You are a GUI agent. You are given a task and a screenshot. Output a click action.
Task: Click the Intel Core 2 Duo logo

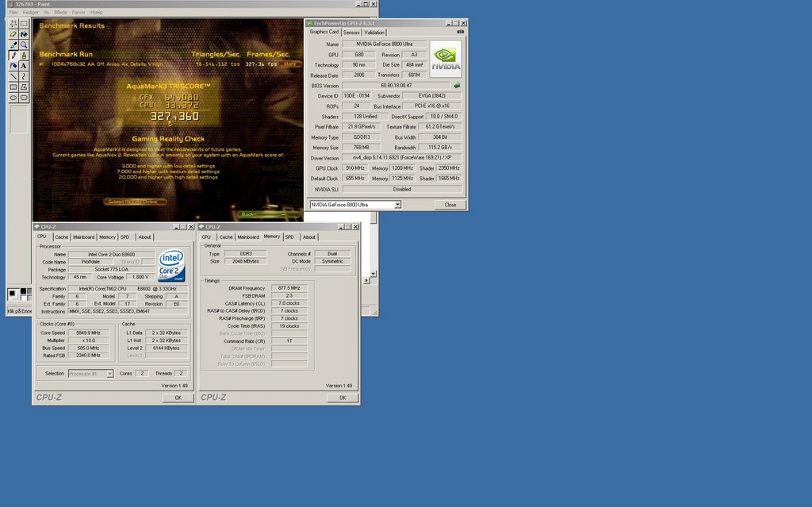[171, 265]
